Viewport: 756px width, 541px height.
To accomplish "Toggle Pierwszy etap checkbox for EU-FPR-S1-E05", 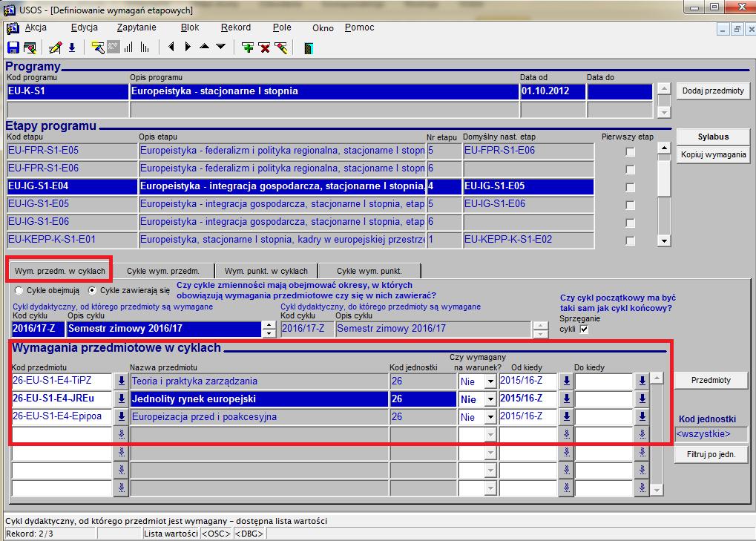I will [630, 152].
